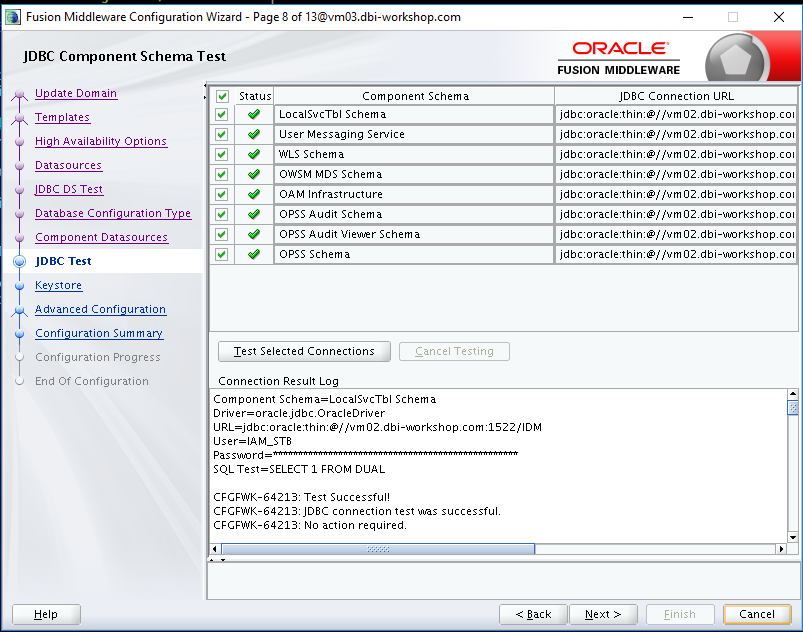
Task: Click the green status checkmark for OPSS Schema
Action: [x=253, y=254]
